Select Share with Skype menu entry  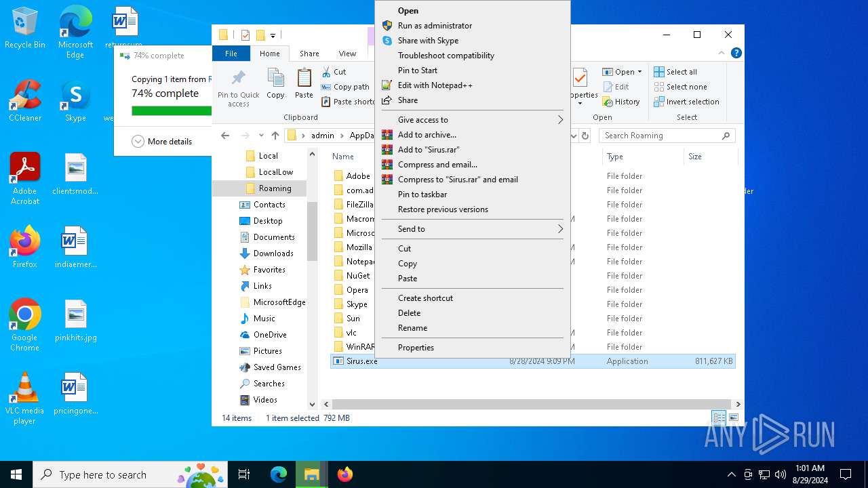(472, 41)
